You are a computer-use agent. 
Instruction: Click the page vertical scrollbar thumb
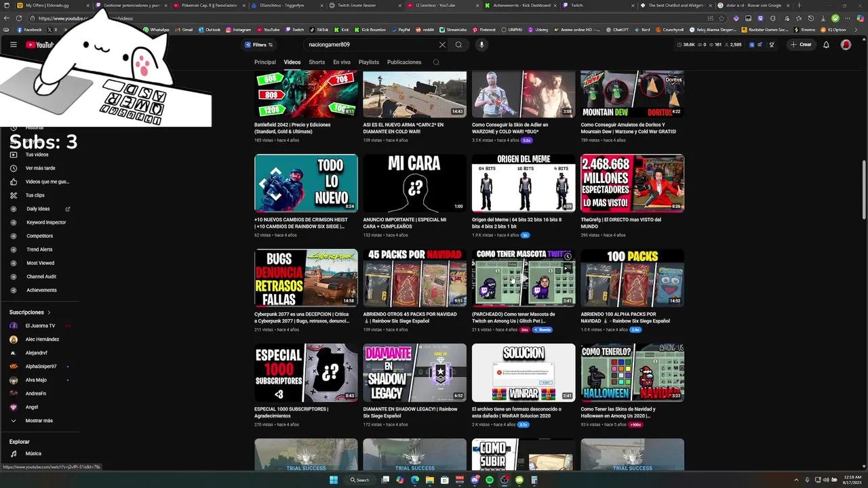(863, 190)
